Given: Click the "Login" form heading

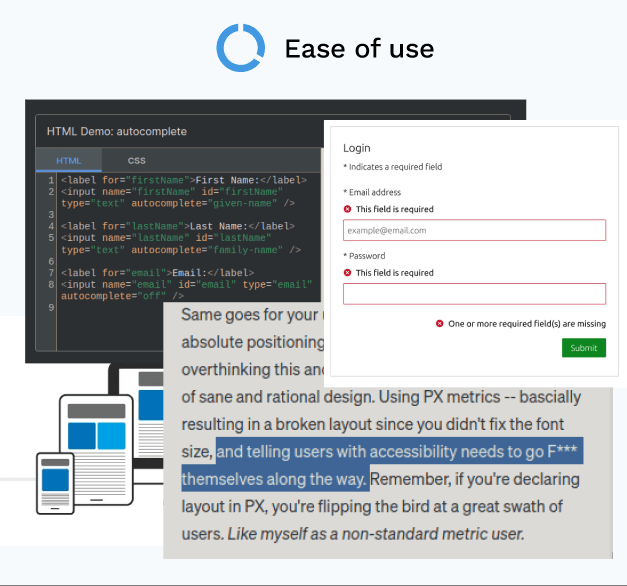Looking at the screenshot, I should (x=357, y=148).
